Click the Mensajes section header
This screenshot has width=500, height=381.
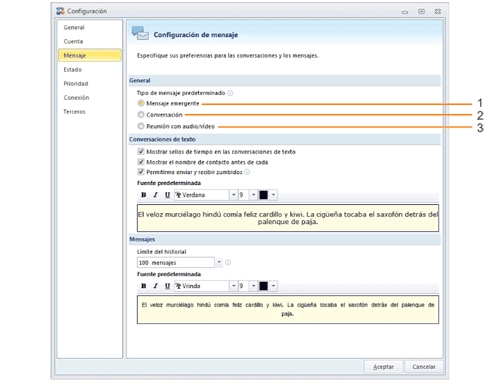click(285, 239)
